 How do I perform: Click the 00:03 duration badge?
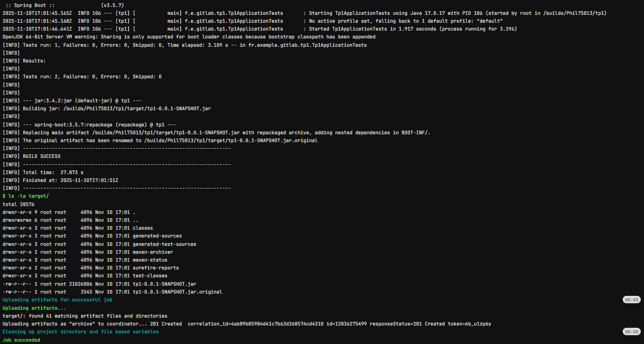point(631,300)
